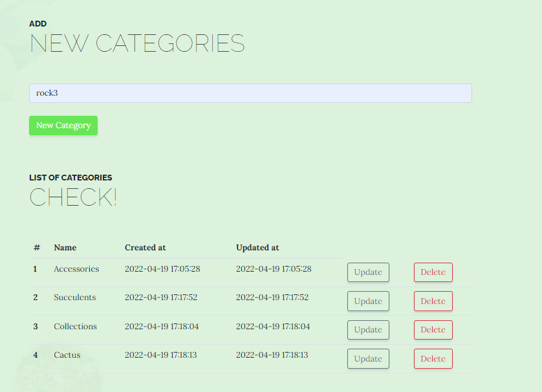Click the Name column header
Image resolution: width=542 pixels, height=392 pixels.
65,247
